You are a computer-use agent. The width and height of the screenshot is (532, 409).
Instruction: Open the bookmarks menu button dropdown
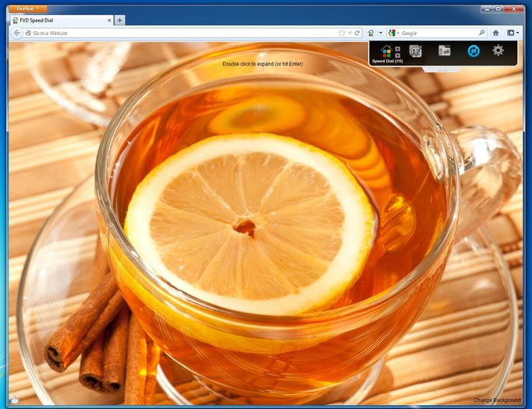pyautogui.click(x=513, y=33)
